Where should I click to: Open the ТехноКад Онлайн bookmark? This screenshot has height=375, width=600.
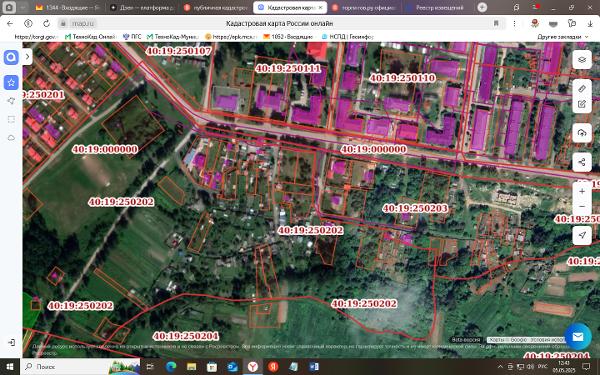point(90,37)
